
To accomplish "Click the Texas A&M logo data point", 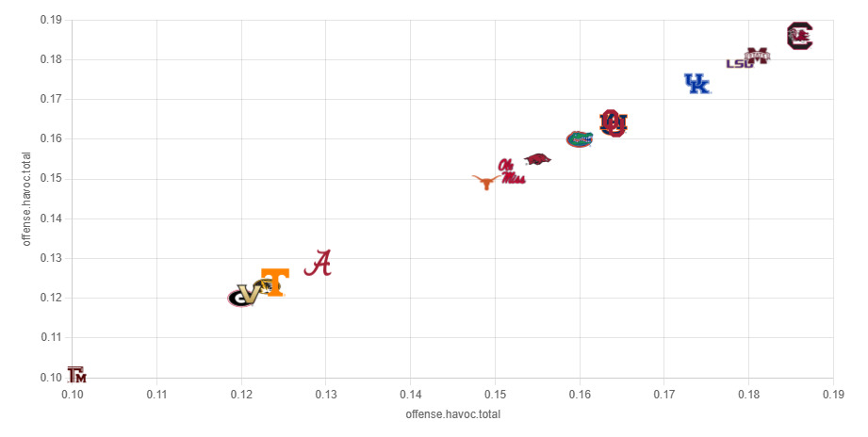I will (x=76, y=375).
